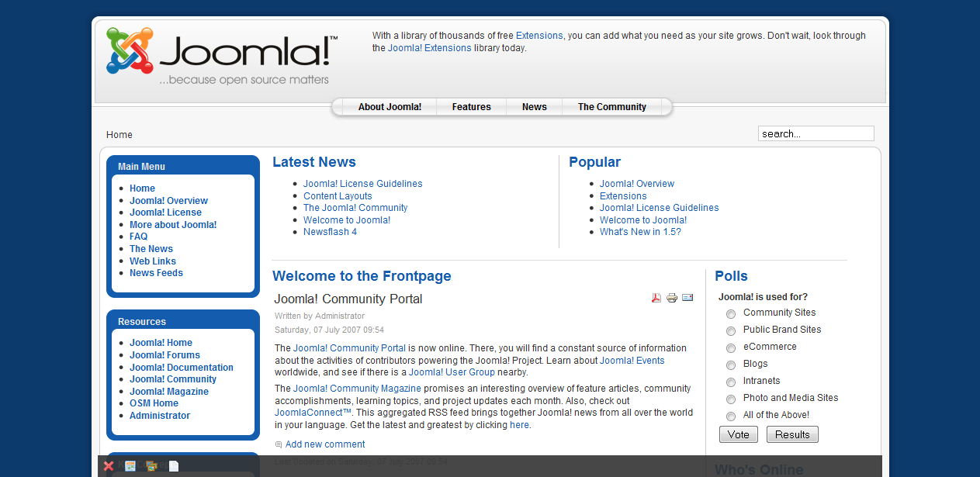Image resolution: width=980 pixels, height=477 pixels.
Task: Click the search input field
Action: (816, 133)
